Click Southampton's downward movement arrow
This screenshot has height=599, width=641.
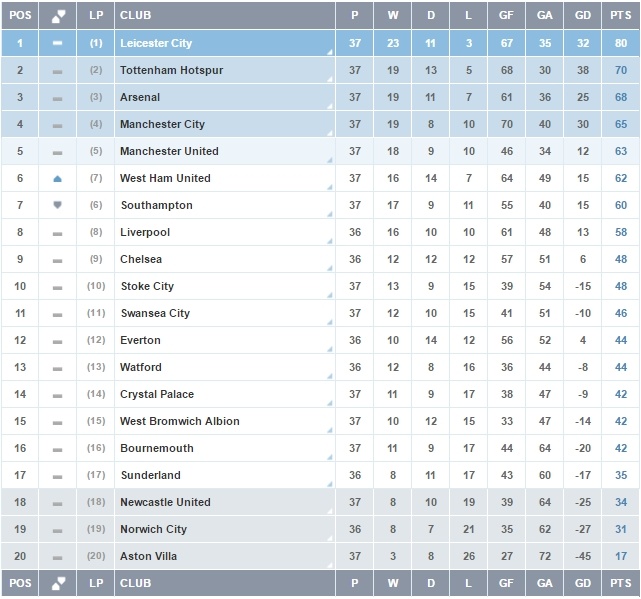(58, 205)
